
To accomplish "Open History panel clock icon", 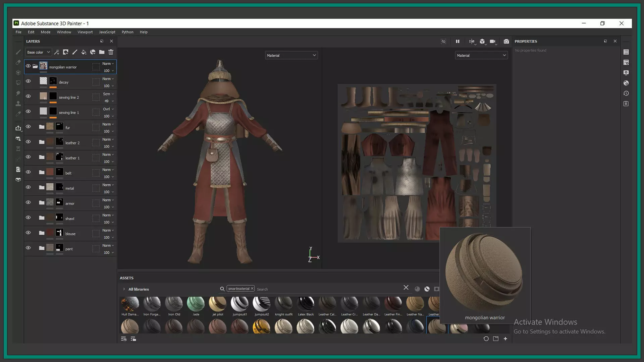I will [626, 94].
